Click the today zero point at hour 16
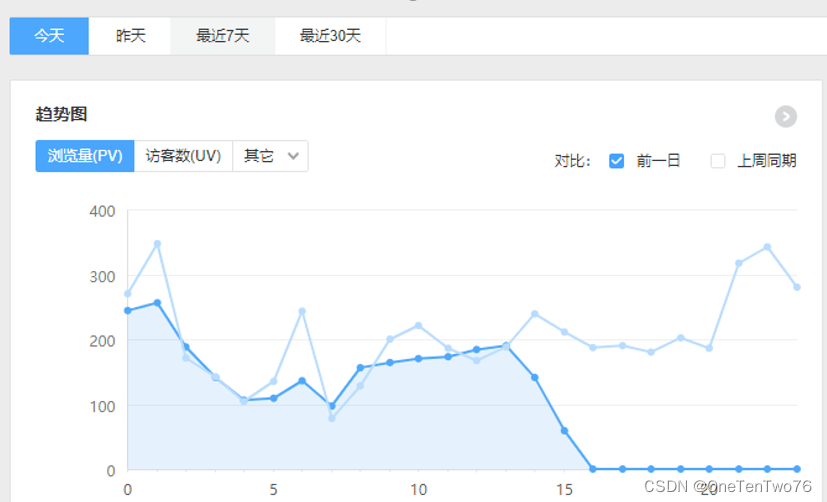 (593, 469)
